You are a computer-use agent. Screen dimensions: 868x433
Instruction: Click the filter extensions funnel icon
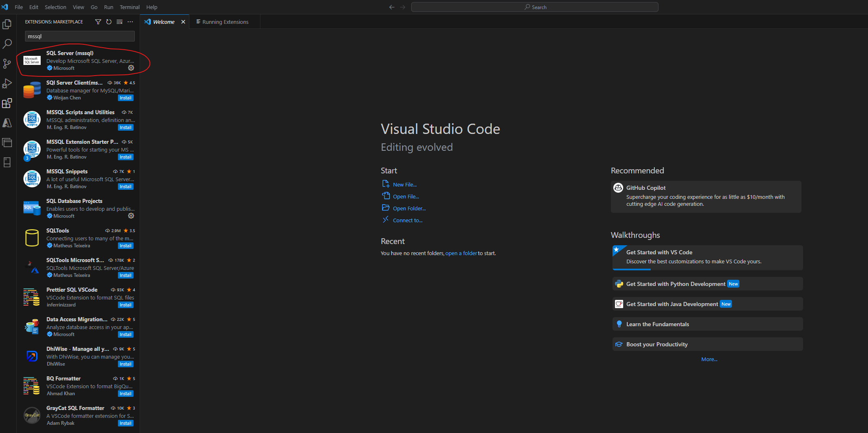pyautogui.click(x=98, y=22)
